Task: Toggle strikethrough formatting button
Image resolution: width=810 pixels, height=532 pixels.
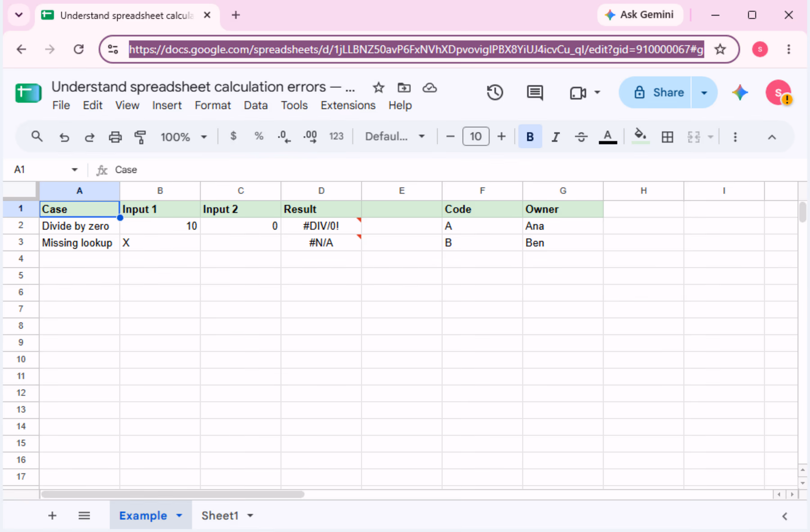Action: 581,137
